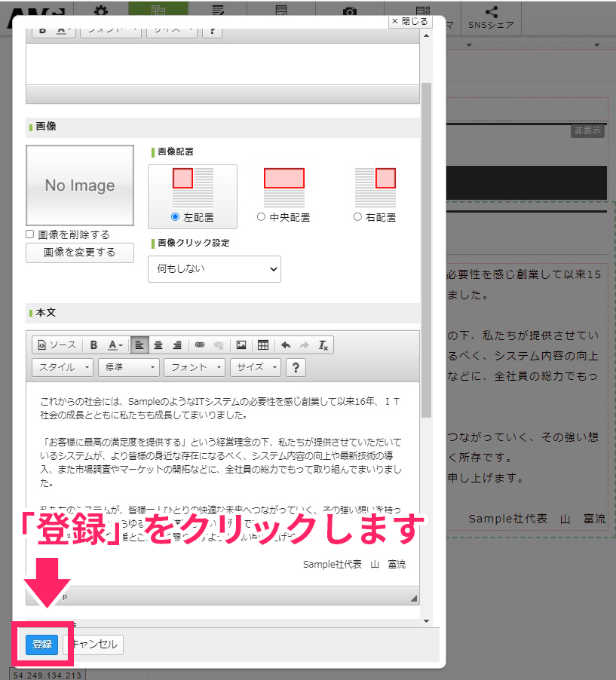Select 中央配置 image alignment

coord(261,217)
